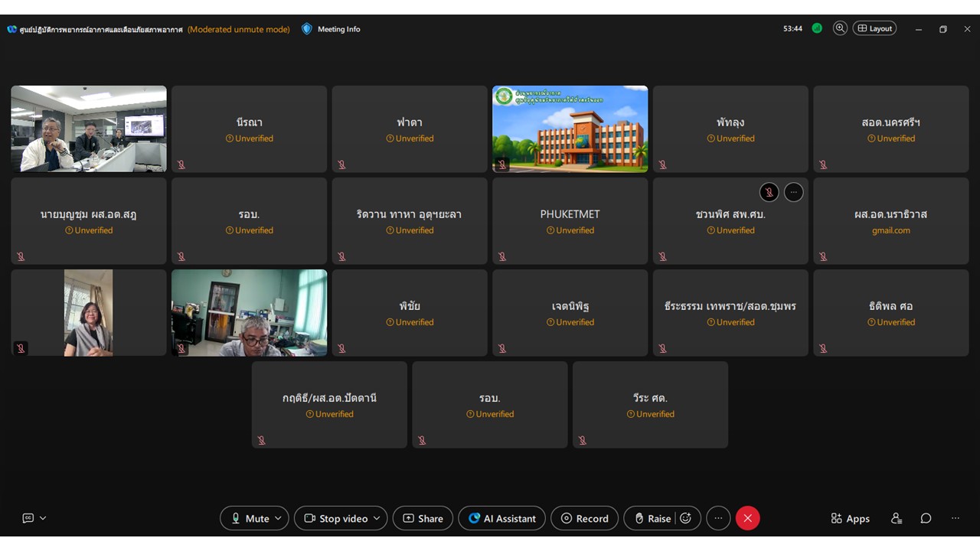Open the AI Assistant
Viewport: 980px width, 551px height.
click(502, 518)
